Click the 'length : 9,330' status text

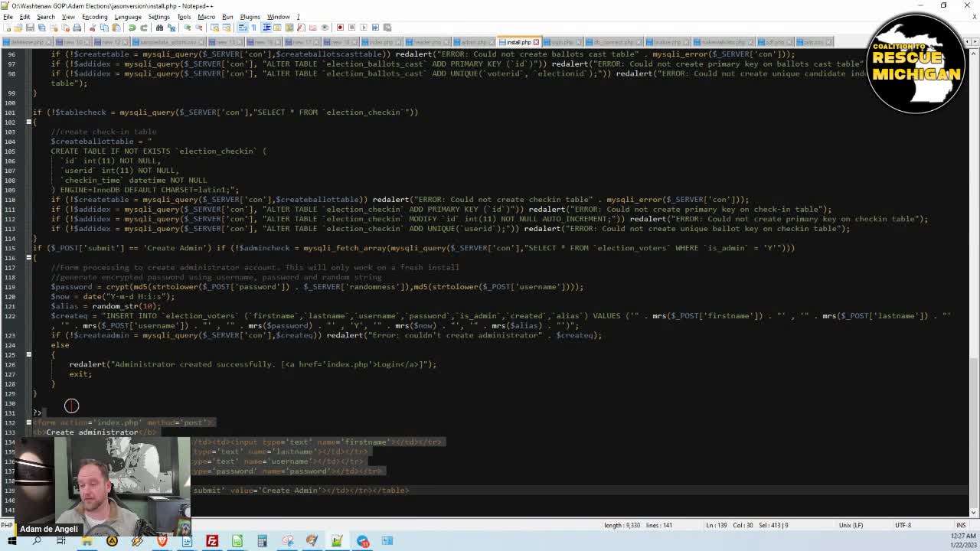tap(622, 525)
